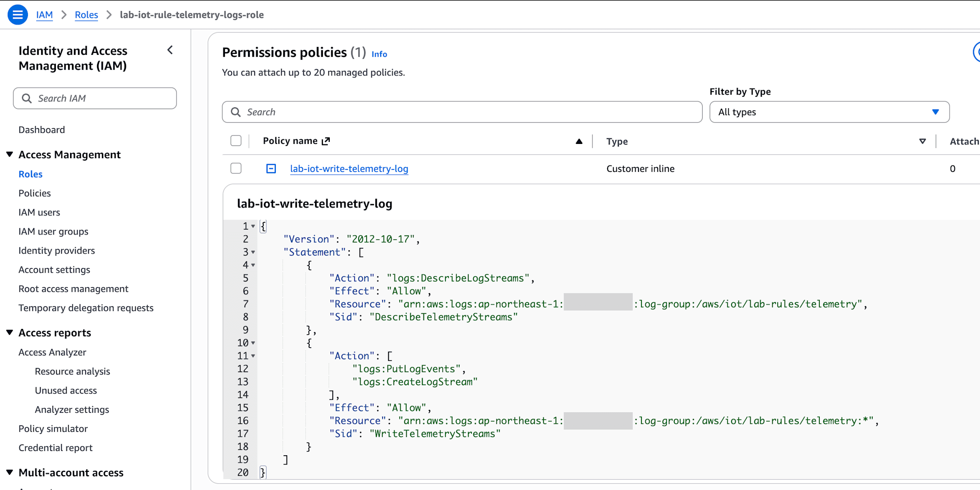Open the Policy name external link icon
980x490 pixels.
pyautogui.click(x=326, y=141)
